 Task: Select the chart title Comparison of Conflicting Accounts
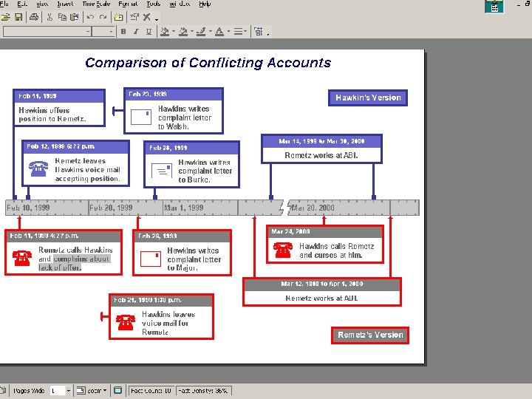[x=208, y=63]
